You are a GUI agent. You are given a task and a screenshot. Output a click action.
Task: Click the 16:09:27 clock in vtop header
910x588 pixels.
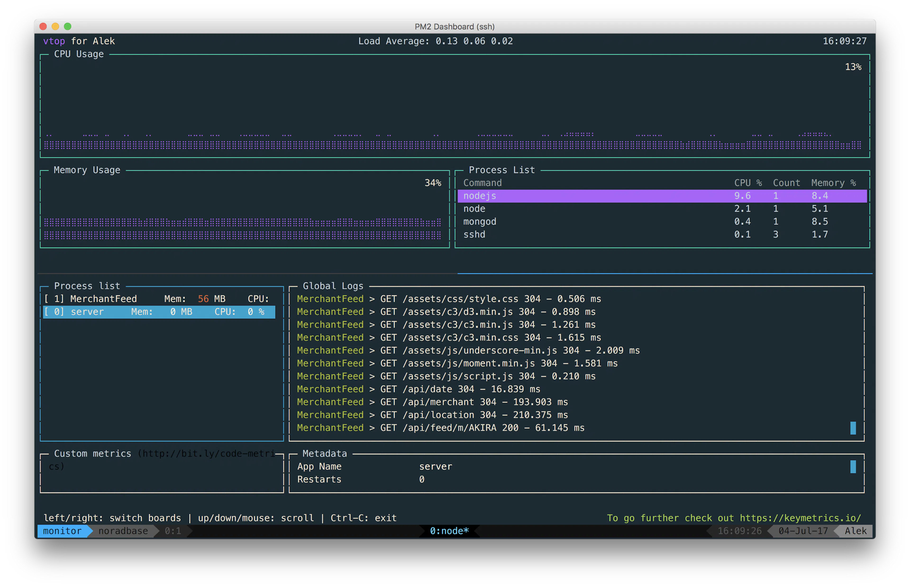pyautogui.click(x=844, y=41)
